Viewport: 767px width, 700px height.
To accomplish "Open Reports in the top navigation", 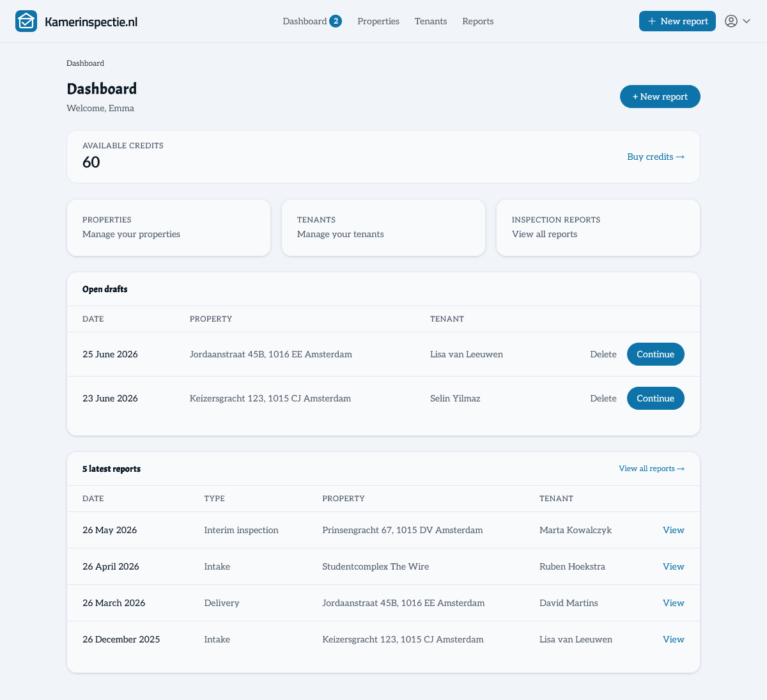I will (x=478, y=21).
